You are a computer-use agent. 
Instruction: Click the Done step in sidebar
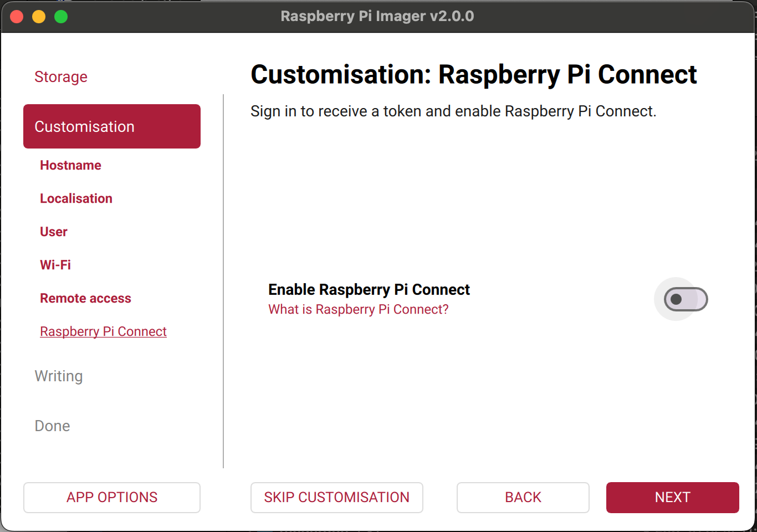pos(52,426)
